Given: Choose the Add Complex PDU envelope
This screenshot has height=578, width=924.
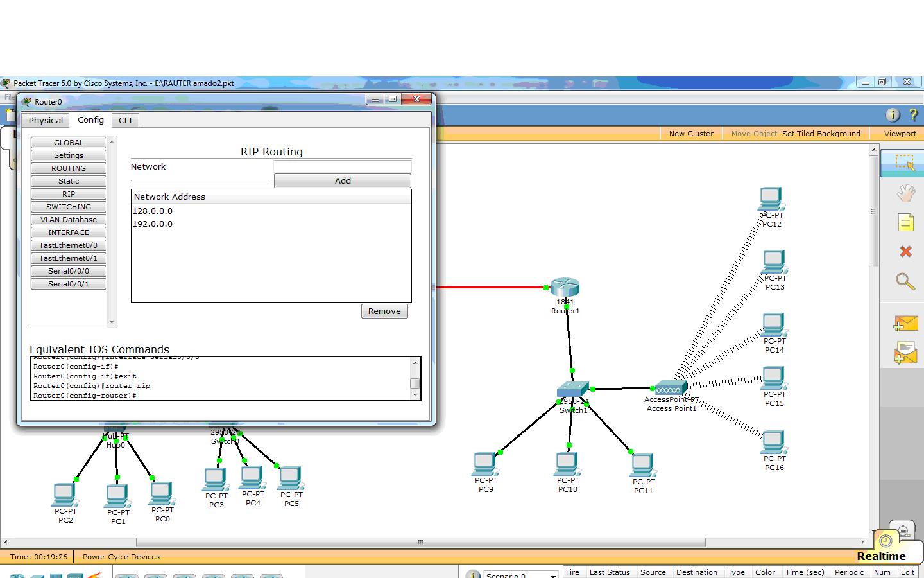Looking at the screenshot, I should coord(905,353).
